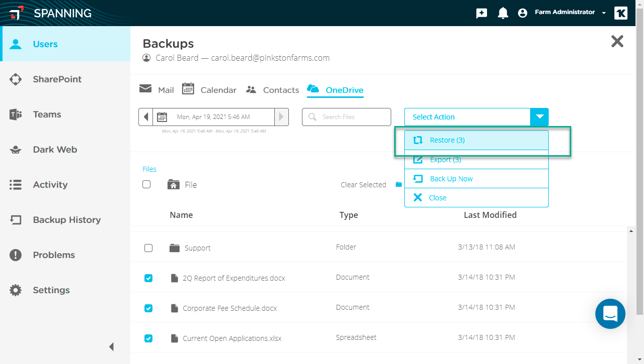The width and height of the screenshot is (644, 364).
Task: Select the OneDrive tab
Action: (335, 89)
